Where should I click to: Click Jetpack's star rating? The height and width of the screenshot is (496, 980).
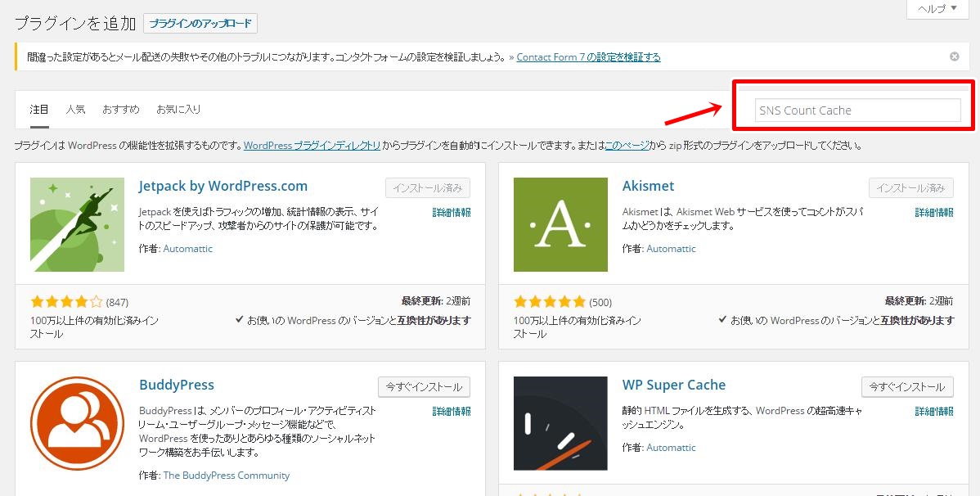[x=66, y=303]
